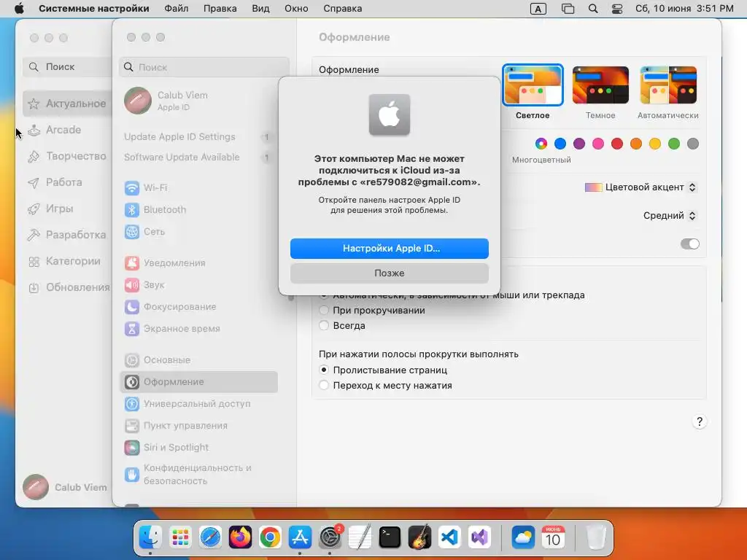Open Wi-Fi settings in sidebar
747x560 pixels.
[198, 187]
